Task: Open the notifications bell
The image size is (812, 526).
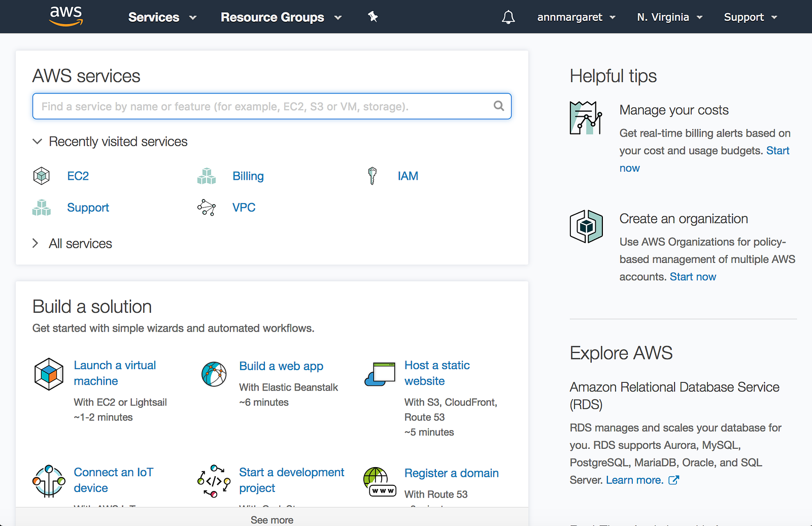Action: coord(508,17)
